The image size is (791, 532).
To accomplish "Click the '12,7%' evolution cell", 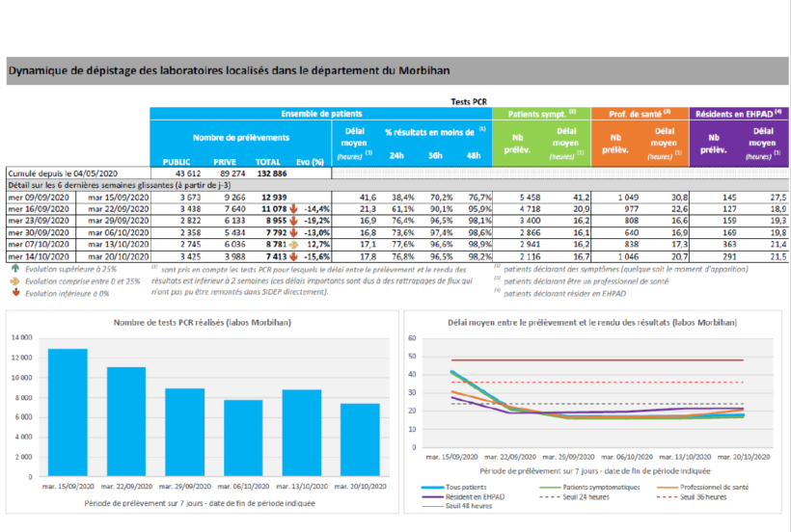I will coord(318,245).
